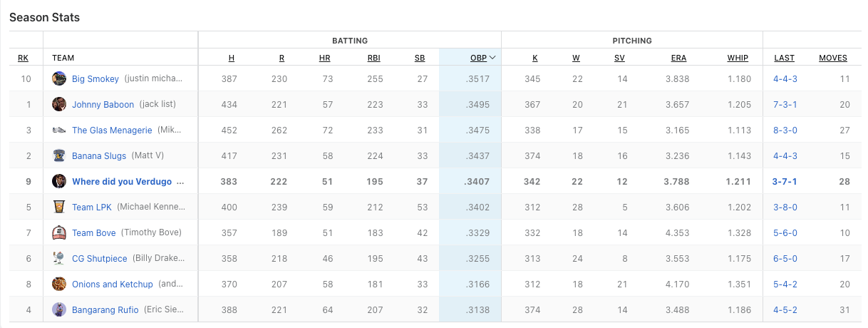Click Onions and Ketchup team logo
The image size is (868, 328).
59,284
